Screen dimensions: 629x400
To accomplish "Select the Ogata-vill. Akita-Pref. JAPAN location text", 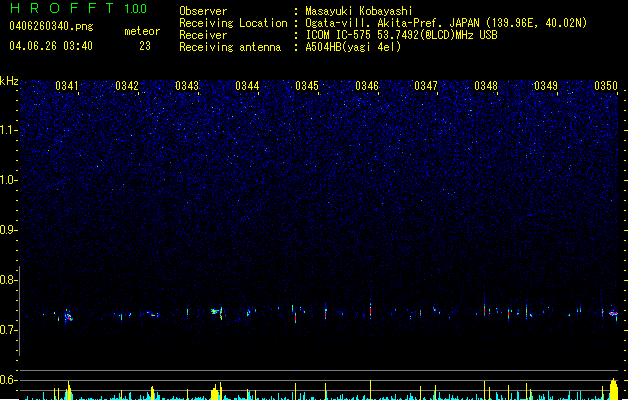I will click(446, 23).
